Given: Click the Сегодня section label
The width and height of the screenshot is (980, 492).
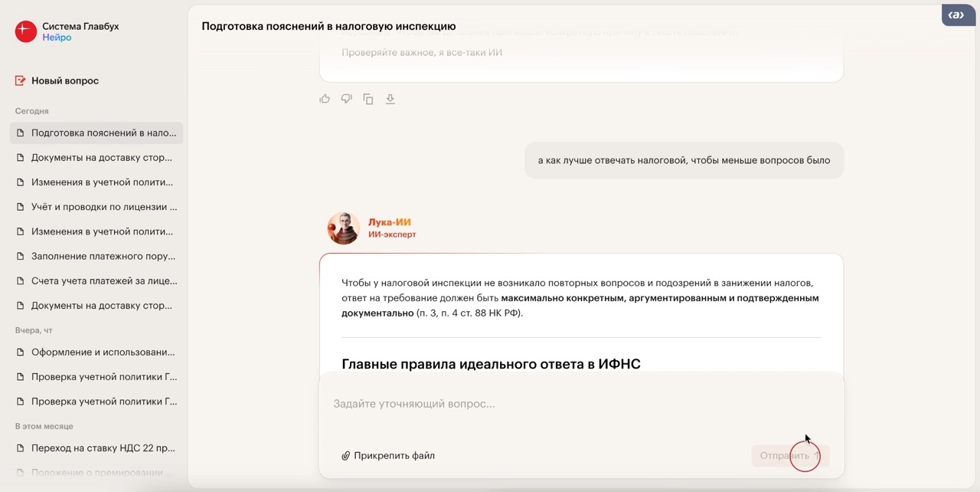Looking at the screenshot, I should [32, 111].
